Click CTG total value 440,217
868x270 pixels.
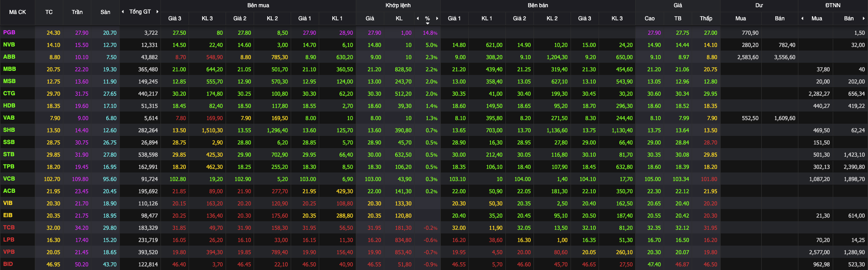[x=148, y=94]
